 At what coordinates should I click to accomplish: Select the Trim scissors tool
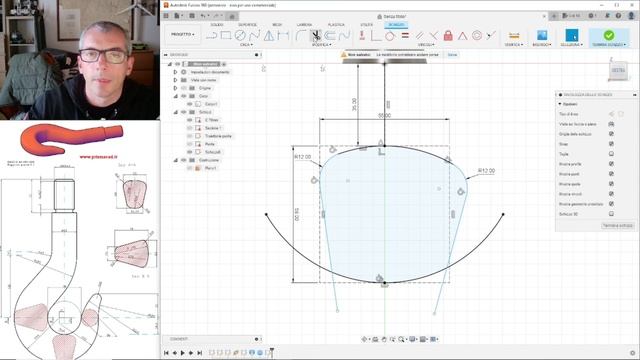coord(316,36)
